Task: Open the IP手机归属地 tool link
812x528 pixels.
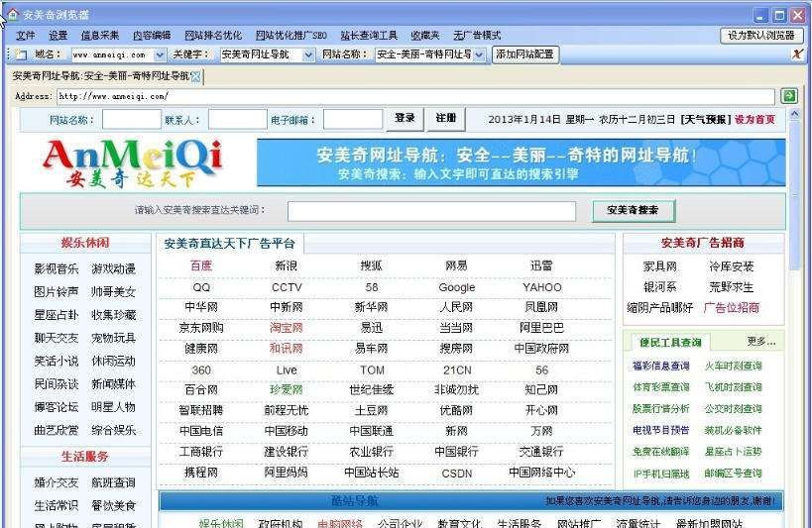Action: coord(660,474)
